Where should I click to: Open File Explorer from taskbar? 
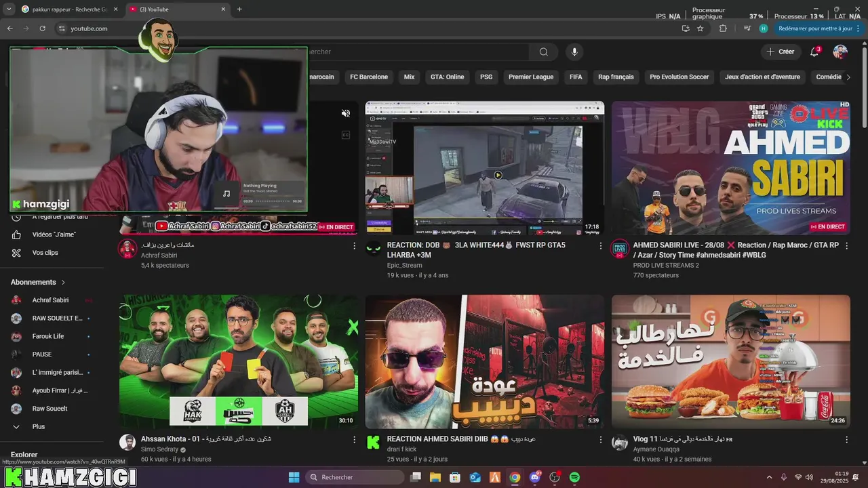point(435,477)
